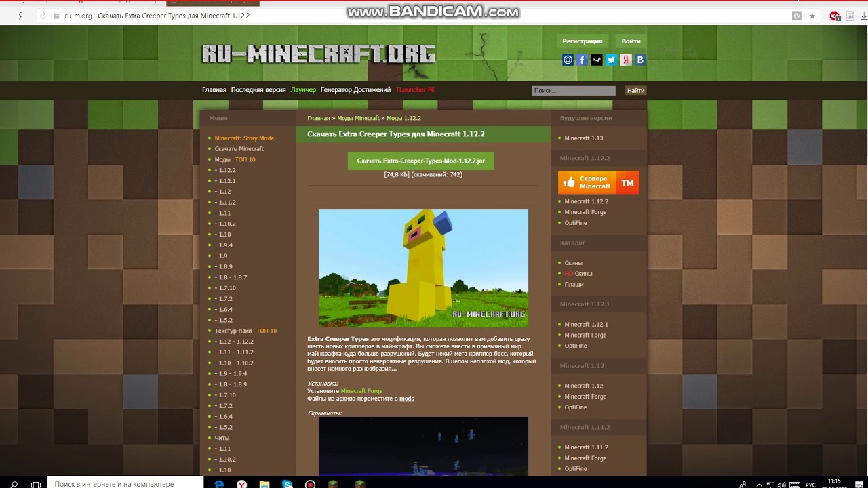Screen dimensions: 868x488
Task: Click the Регистрация button
Action: (x=583, y=41)
